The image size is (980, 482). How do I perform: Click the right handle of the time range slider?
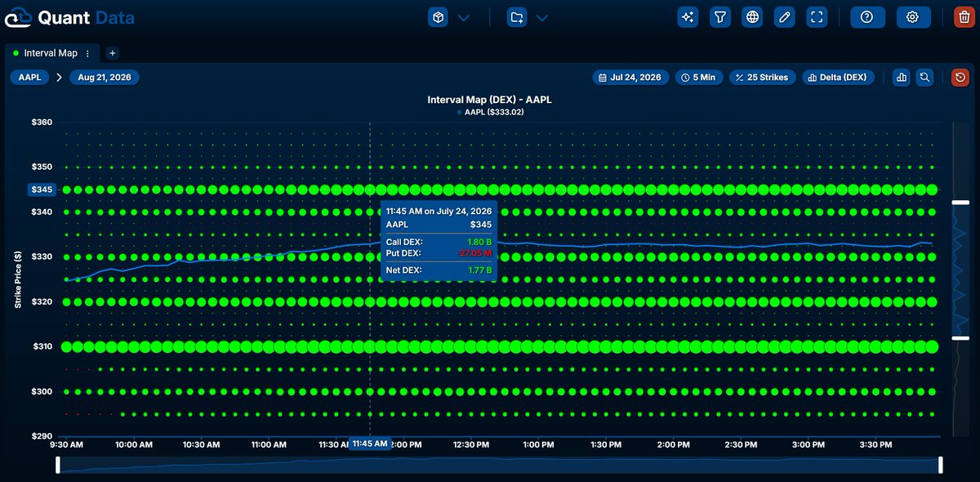(941, 465)
